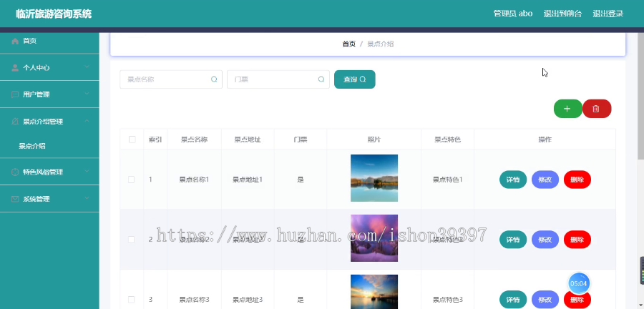644x309 pixels.
Task: Check the checkbox for row 2
Action: pyautogui.click(x=132, y=239)
